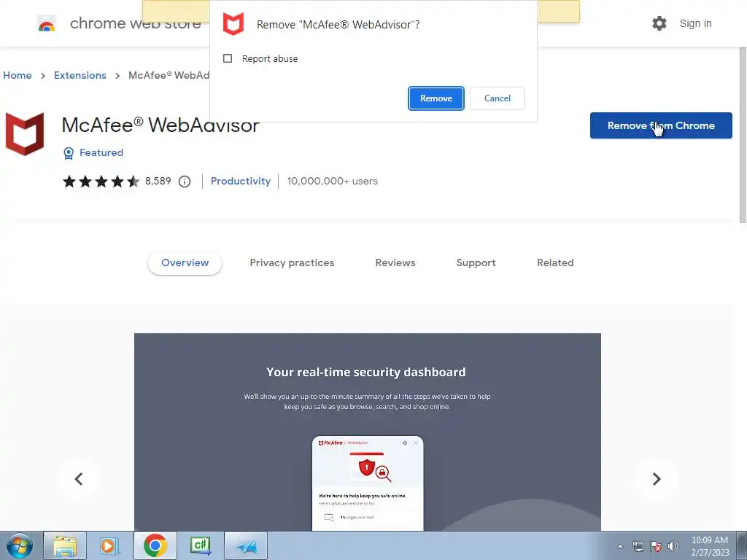Image resolution: width=747 pixels, height=560 pixels.
Task: Show hidden tray icons arrow
Action: [x=620, y=546]
